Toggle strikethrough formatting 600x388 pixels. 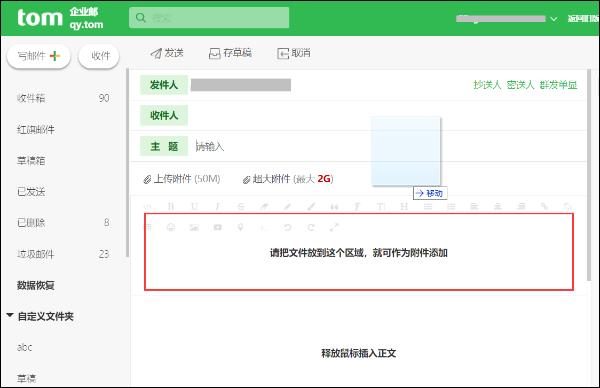241,206
